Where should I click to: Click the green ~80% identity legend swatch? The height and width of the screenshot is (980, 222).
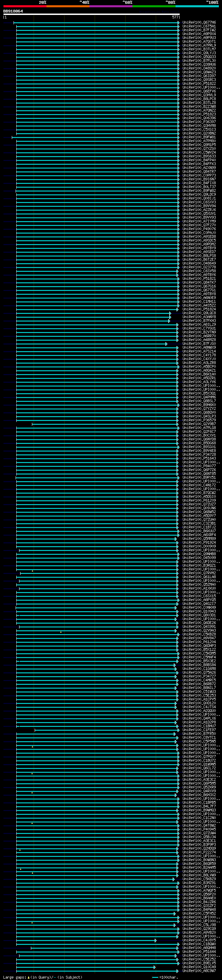coord(154,6)
